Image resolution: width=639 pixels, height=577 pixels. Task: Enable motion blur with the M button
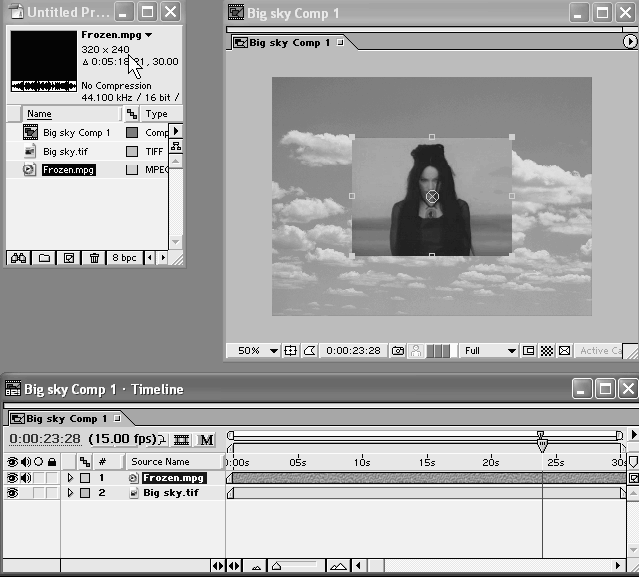pyautogui.click(x=206, y=439)
